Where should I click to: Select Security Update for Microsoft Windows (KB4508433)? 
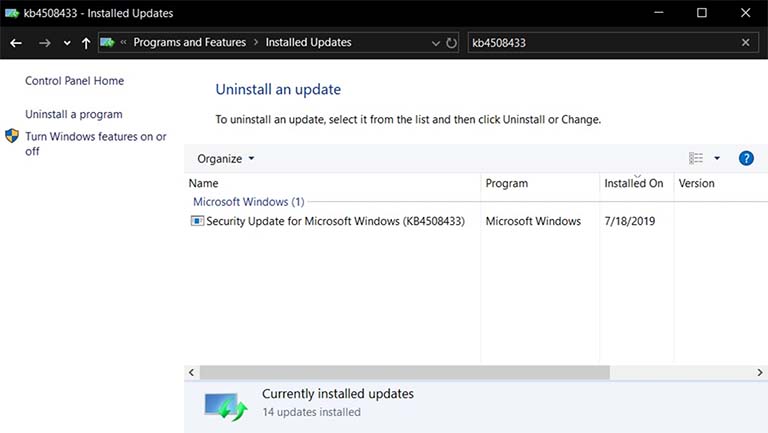tap(336, 221)
